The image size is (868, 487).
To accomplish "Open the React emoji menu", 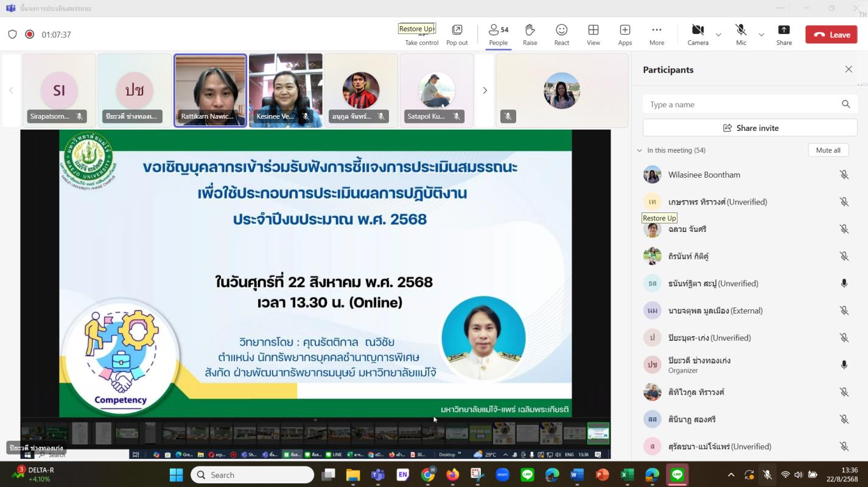I will pyautogui.click(x=561, y=34).
